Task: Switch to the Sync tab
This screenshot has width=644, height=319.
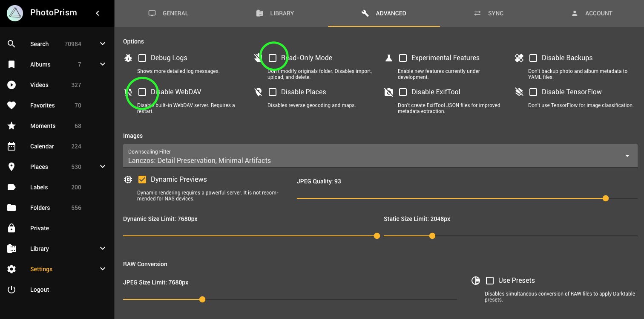Action: [x=489, y=13]
